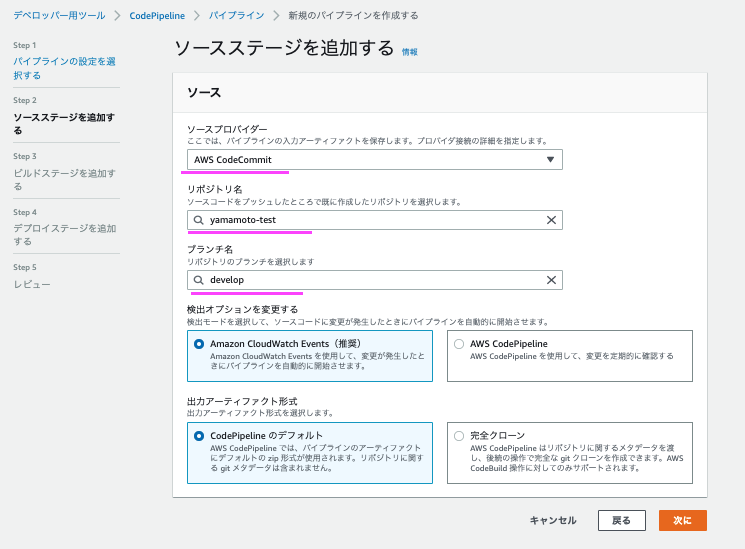Choose CodePipeline のデフォルト artifact format
Viewport: 745px width, 549px height.
point(310,453)
